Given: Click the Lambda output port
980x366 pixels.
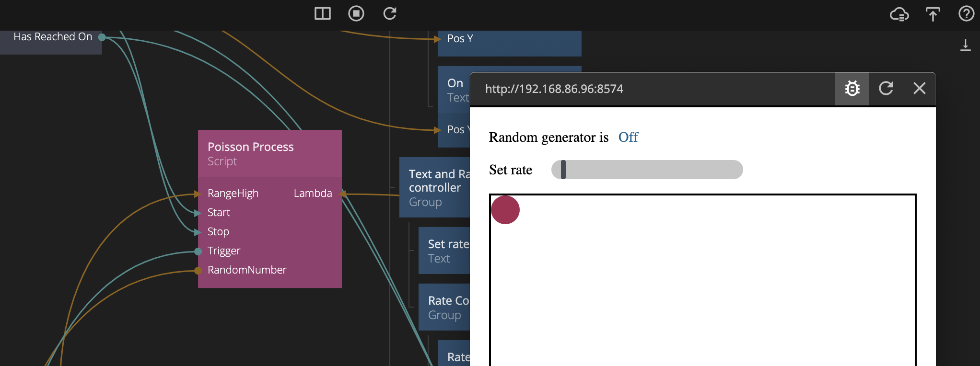Looking at the screenshot, I should pyautogui.click(x=342, y=194).
